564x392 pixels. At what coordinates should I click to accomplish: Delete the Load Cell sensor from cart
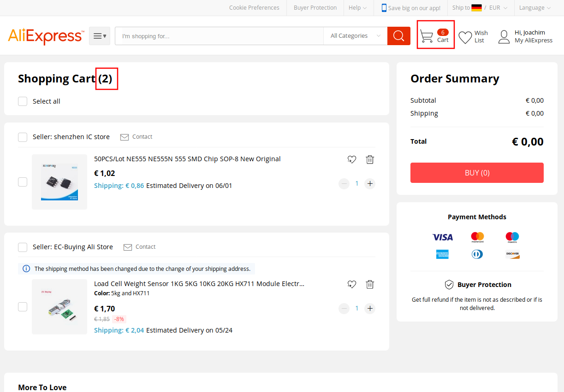[x=370, y=284]
